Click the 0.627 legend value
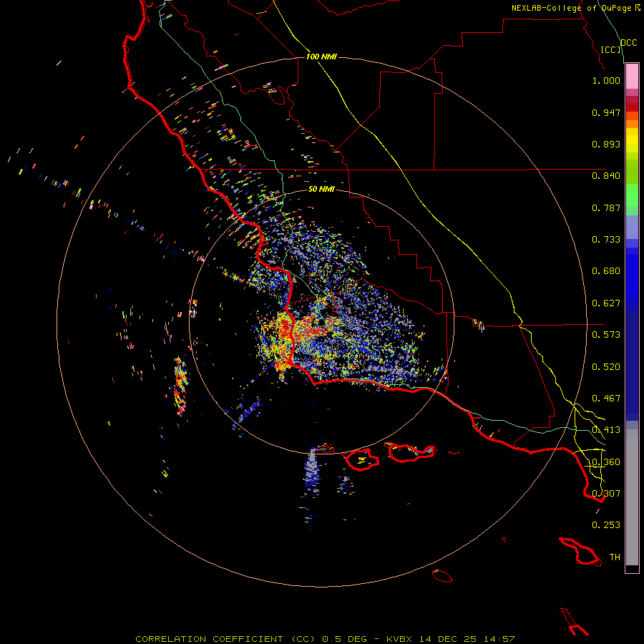644x644 pixels. [x=606, y=303]
